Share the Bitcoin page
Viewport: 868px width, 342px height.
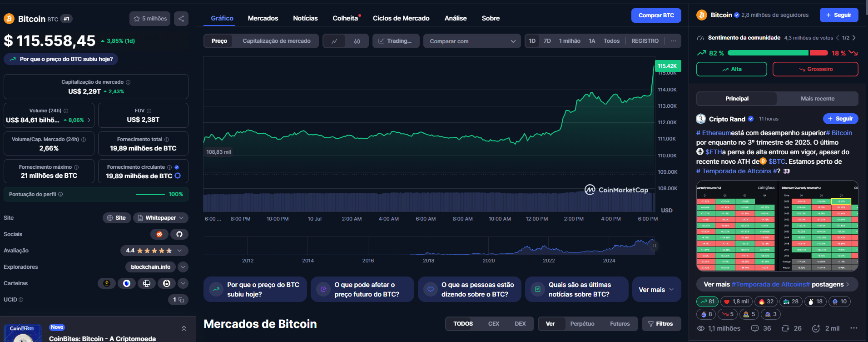pos(181,19)
